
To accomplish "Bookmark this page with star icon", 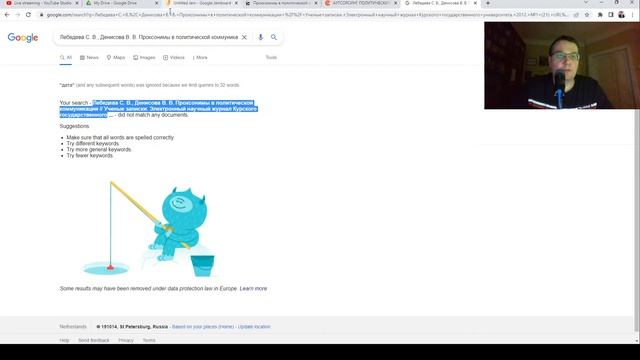I will (x=587, y=15).
